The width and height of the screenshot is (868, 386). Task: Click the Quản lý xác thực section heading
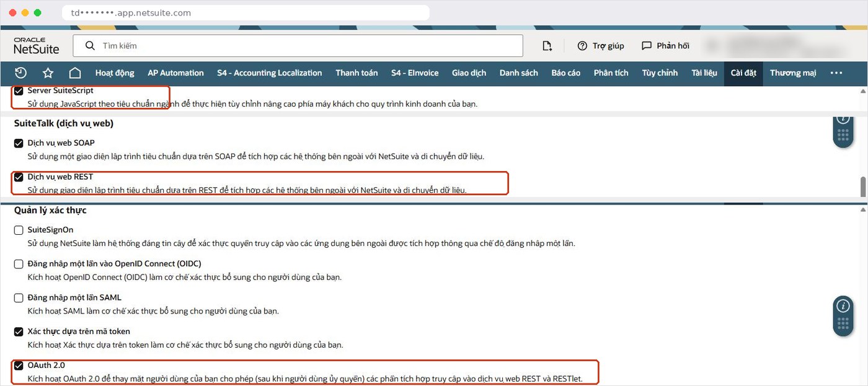(x=50, y=210)
